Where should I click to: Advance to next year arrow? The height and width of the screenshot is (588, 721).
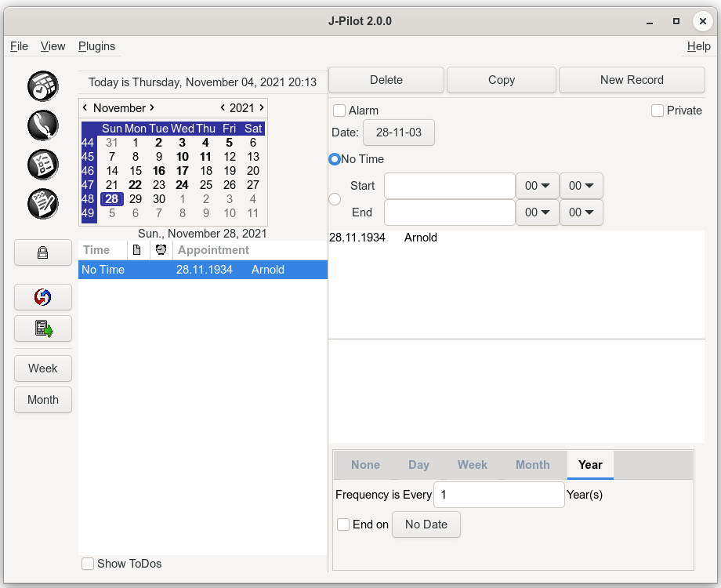point(262,108)
